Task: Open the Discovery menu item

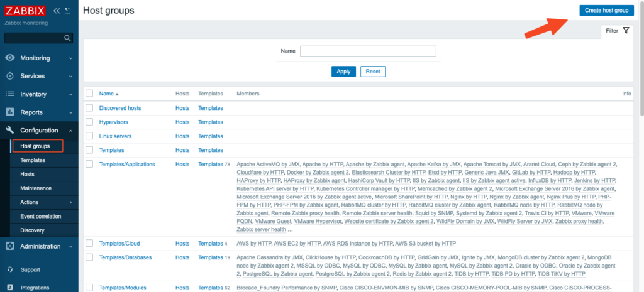Action: click(x=32, y=230)
